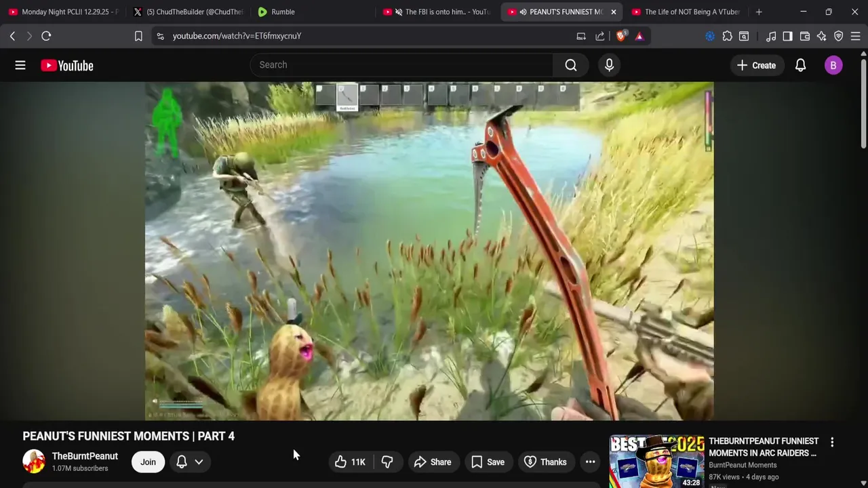Open Brave VPN shield icon
This screenshot has height=488, width=868.
pyautogui.click(x=839, y=36)
